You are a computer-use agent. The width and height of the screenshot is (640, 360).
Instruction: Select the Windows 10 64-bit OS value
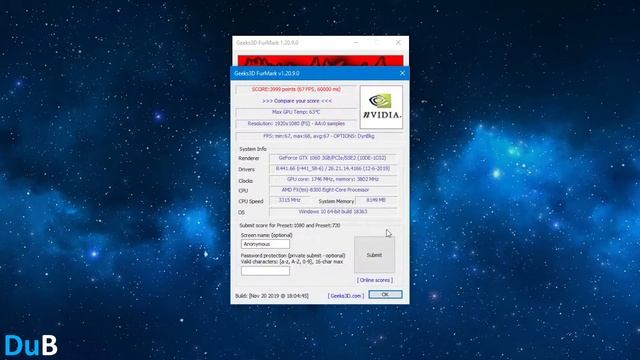tap(333, 212)
